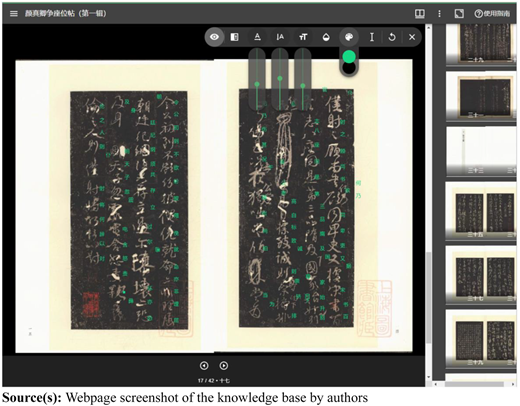Open the thumbnail labeled 三十七

click(x=481, y=275)
